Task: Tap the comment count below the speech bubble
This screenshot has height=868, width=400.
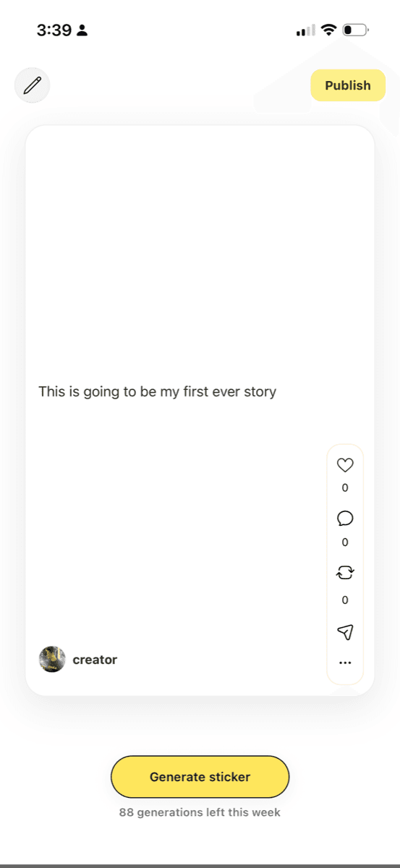Action: (345, 542)
